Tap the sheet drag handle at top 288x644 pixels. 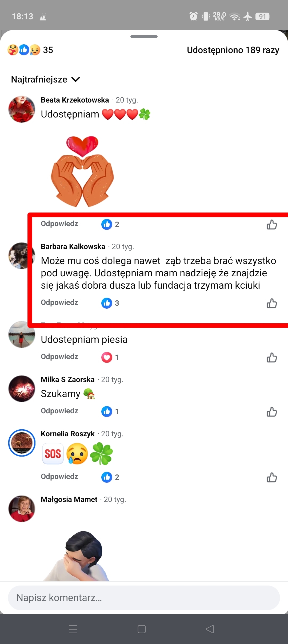(144, 37)
